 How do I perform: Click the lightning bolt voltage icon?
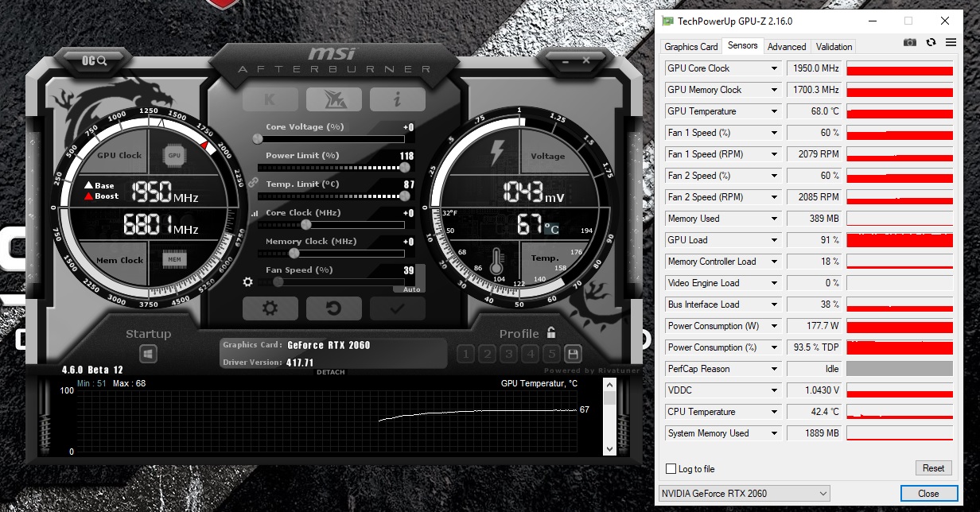[x=498, y=153]
